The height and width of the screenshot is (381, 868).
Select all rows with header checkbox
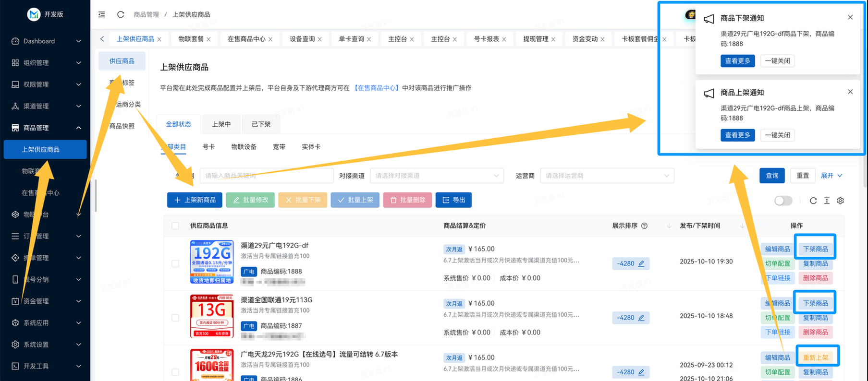175,226
